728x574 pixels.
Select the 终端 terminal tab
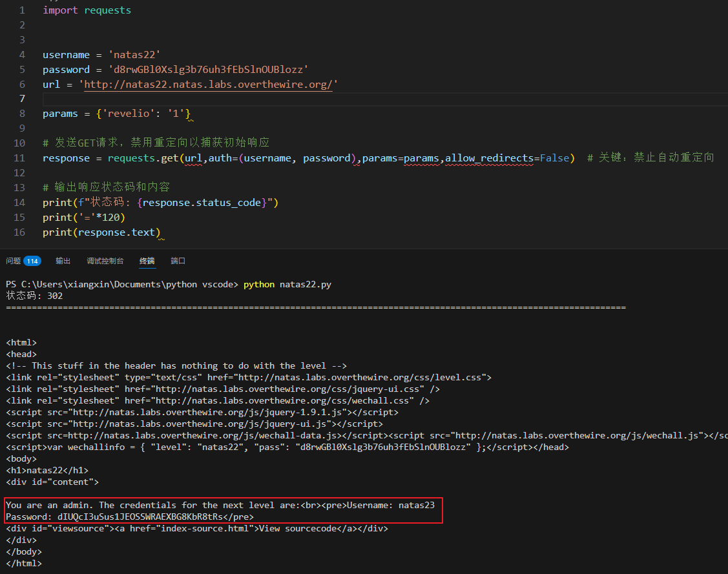point(147,261)
